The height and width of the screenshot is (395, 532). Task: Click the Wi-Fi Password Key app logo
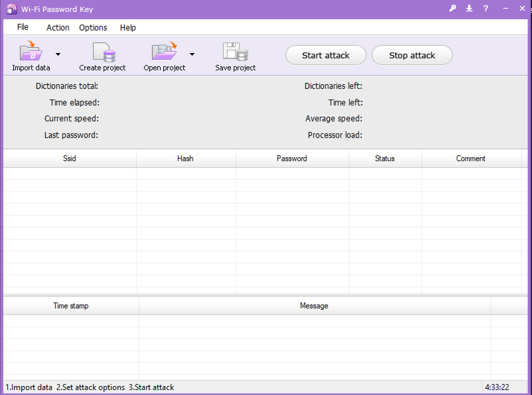point(12,9)
